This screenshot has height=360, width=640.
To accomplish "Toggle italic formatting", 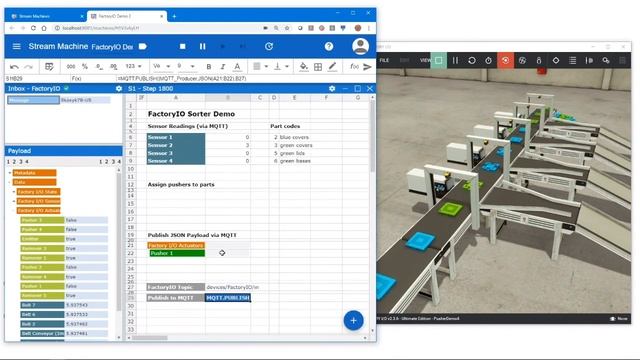I will tap(223, 67).
